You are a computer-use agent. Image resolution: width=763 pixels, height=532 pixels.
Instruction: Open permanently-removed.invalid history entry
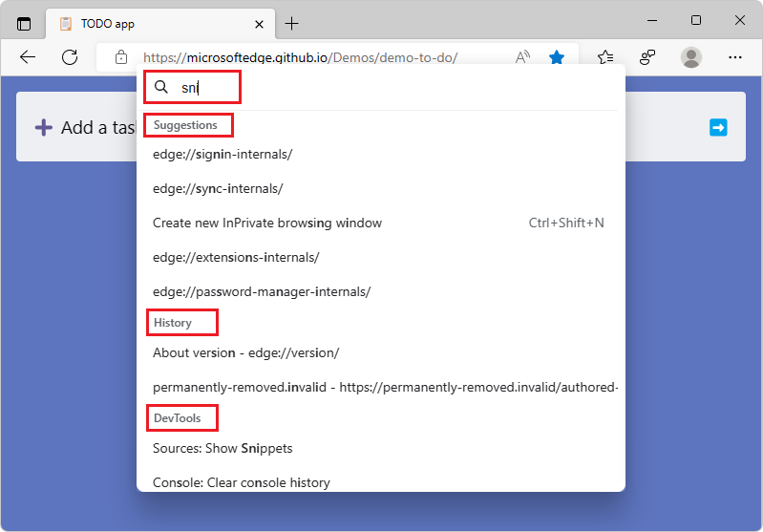pos(381,388)
